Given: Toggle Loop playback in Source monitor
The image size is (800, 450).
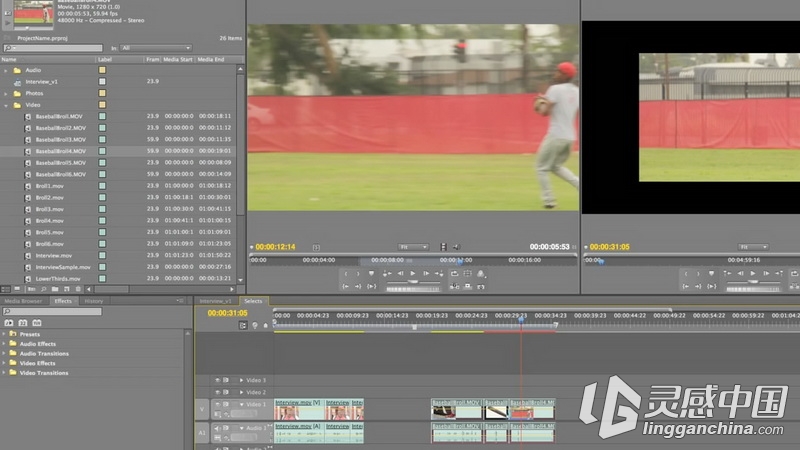Looking at the screenshot, I should tap(454, 273).
